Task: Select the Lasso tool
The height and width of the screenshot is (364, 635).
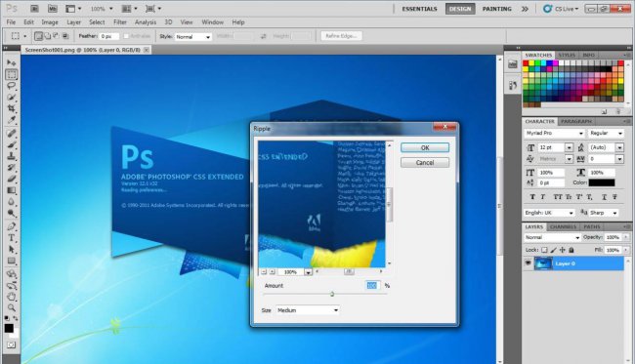Action: [12, 86]
